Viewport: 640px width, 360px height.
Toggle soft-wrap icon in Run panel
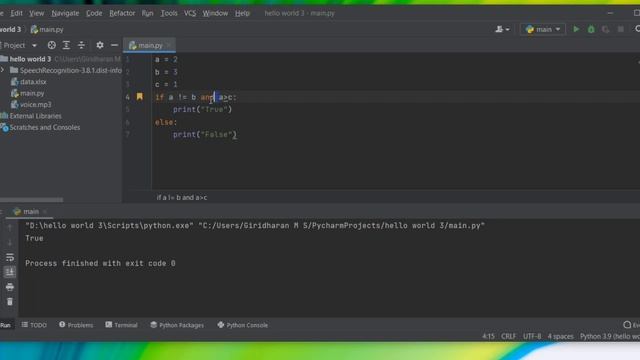[x=10, y=257]
